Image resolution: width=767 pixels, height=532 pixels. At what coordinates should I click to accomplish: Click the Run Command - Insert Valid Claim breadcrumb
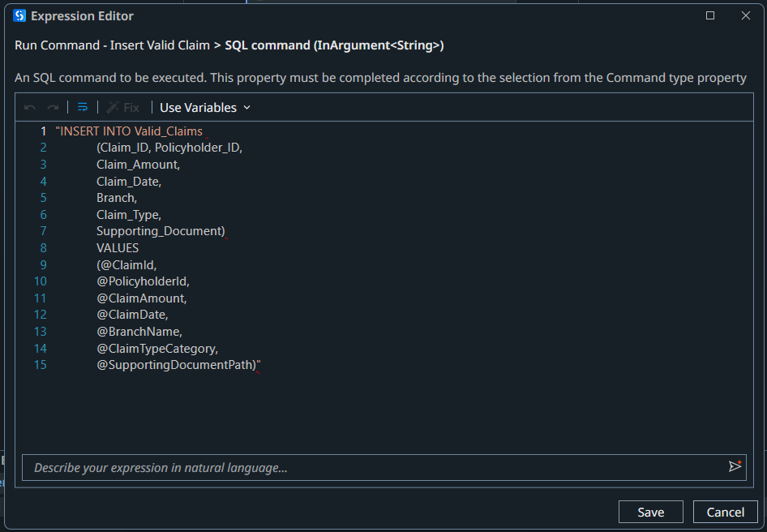pos(112,45)
